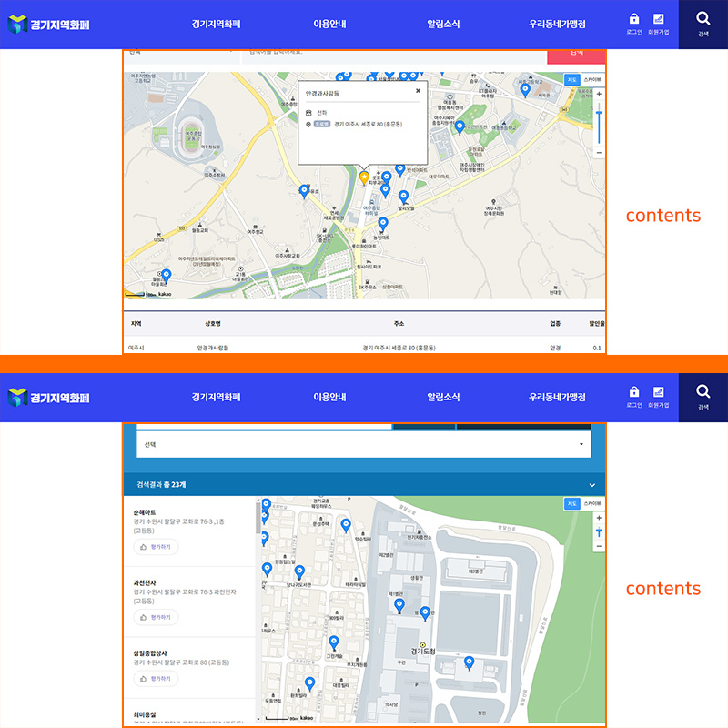
Task: Zoom in with the plus button on the 여주 map
Action: (x=599, y=94)
